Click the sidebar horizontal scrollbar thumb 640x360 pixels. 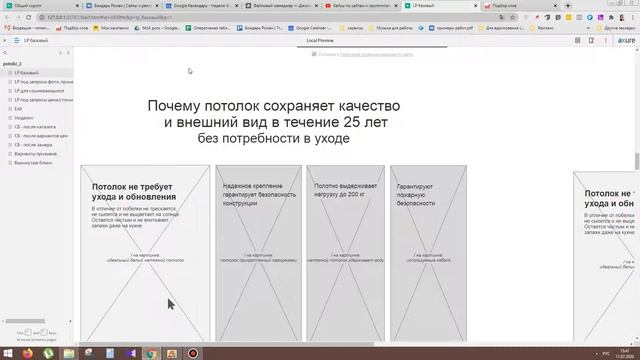(25, 321)
